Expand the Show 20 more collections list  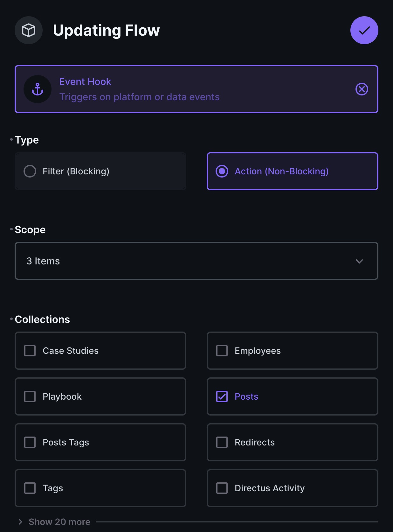(x=59, y=522)
